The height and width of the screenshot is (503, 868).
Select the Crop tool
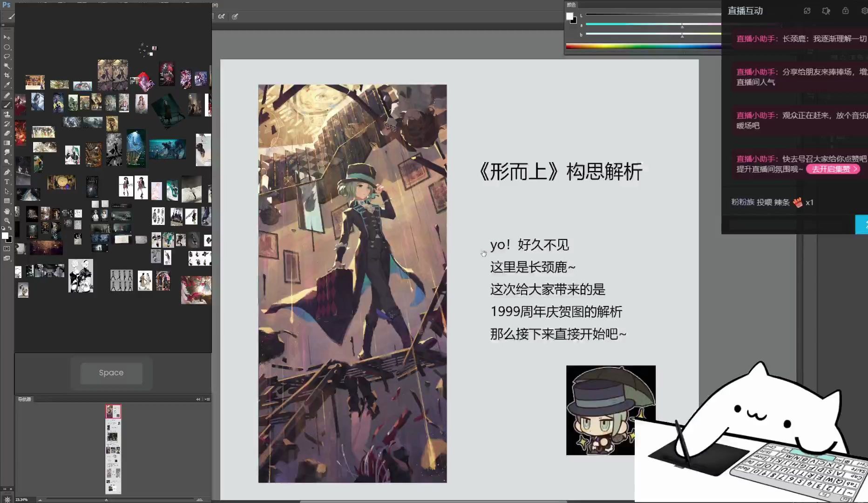click(7, 75)
